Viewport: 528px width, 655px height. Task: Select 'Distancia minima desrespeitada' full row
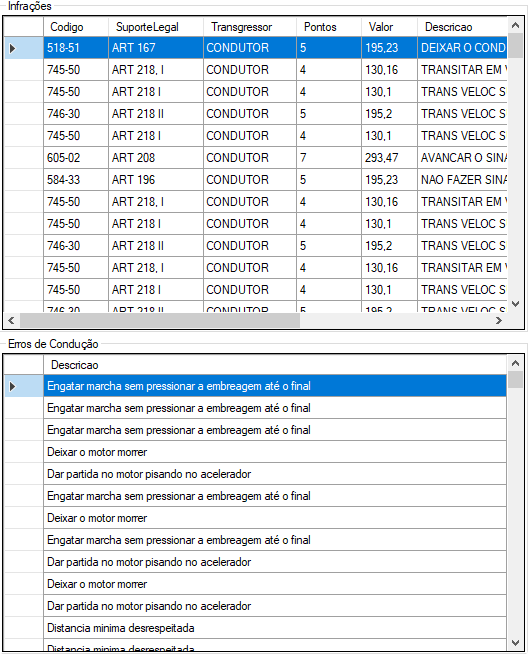click(x=275, y=628)
